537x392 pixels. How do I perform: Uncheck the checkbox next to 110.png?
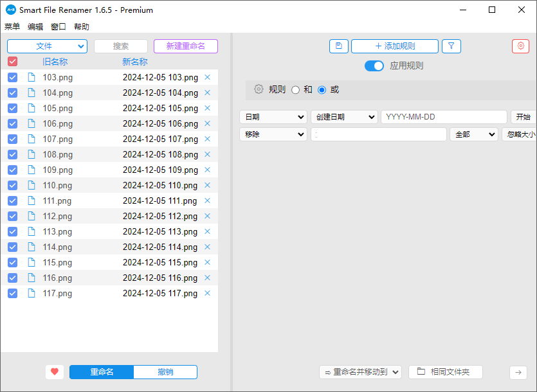tap(12, 185)
